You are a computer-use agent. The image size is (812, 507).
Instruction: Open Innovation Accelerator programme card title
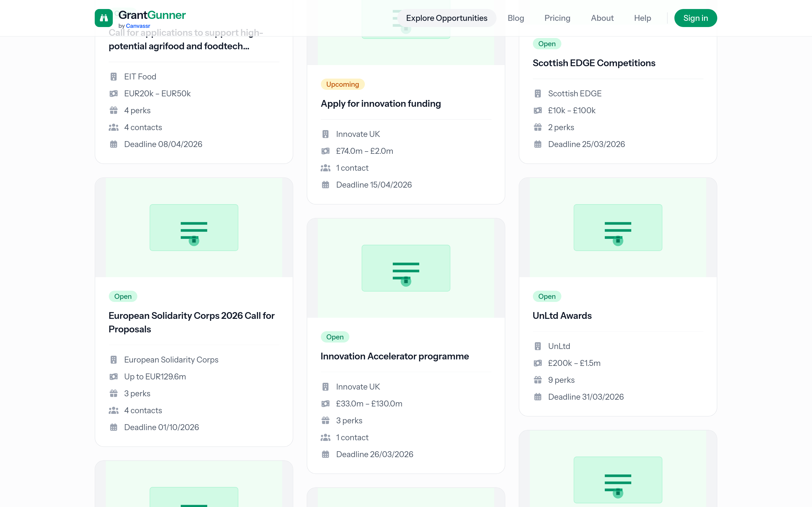pos(394,356)
